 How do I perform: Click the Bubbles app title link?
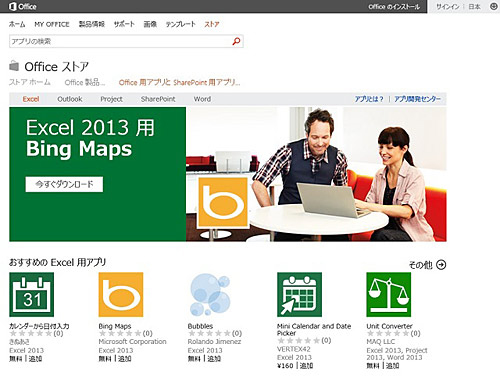tap(200, 326)
